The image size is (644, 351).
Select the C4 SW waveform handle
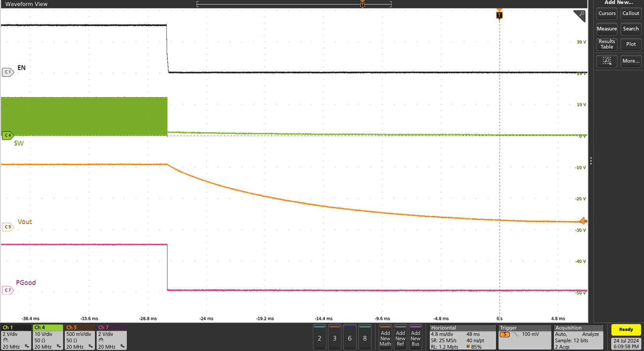8,135
